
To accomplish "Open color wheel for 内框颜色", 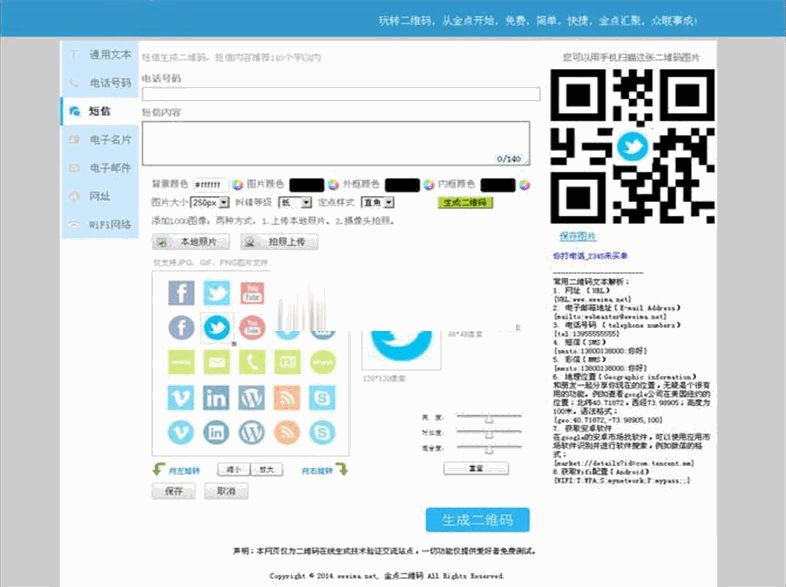I will coord(524,185).
